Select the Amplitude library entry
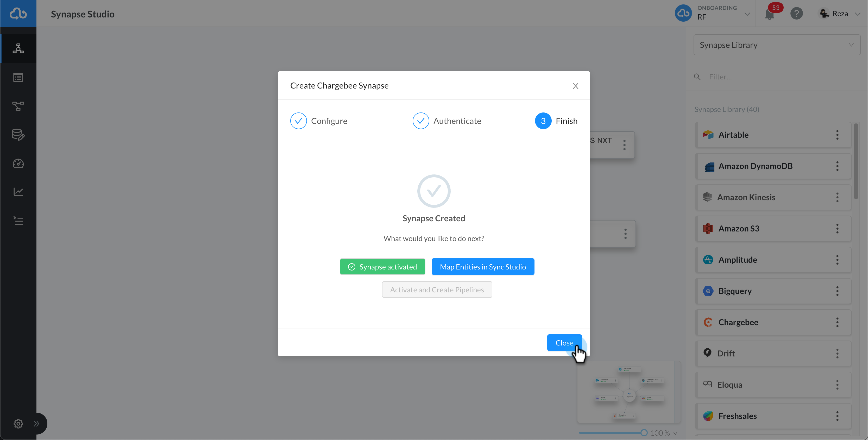 (x=773, y=260)
